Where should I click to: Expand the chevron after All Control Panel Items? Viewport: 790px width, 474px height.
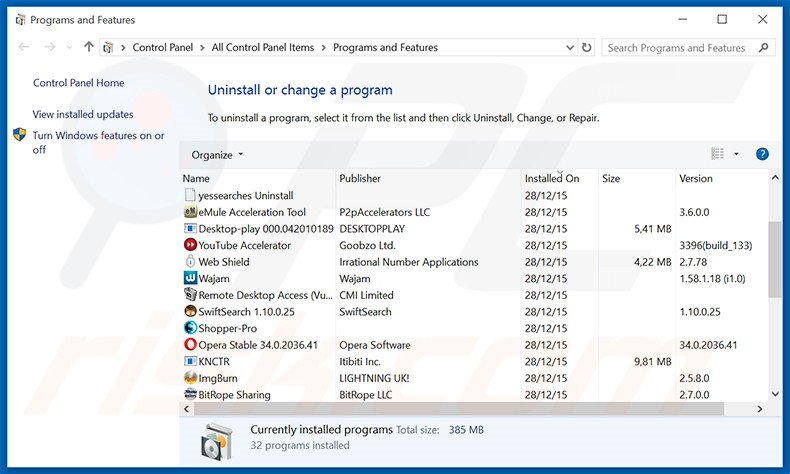pos(323,48)
